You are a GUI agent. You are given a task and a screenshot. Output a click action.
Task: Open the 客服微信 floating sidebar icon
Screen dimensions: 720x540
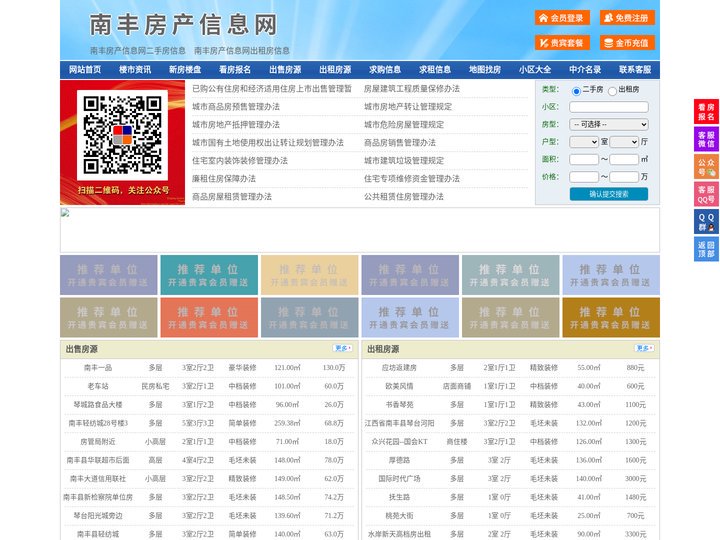(x=706, y=139)
